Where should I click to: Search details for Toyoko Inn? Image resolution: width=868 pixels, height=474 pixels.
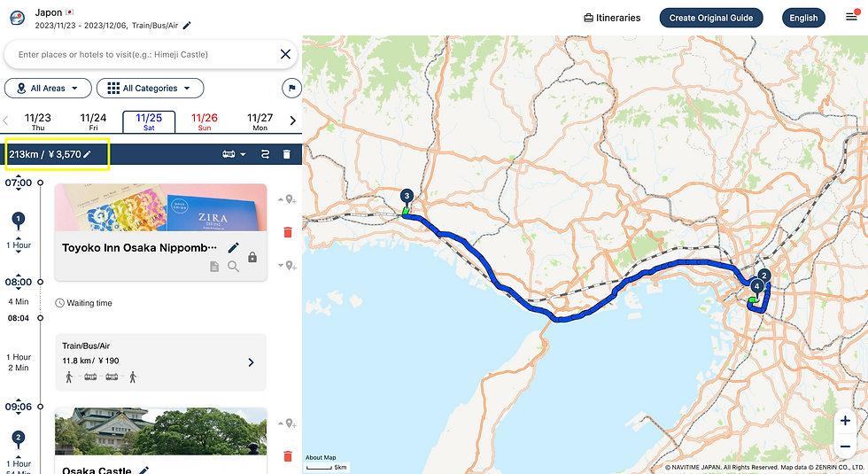(x=234, y=267)
